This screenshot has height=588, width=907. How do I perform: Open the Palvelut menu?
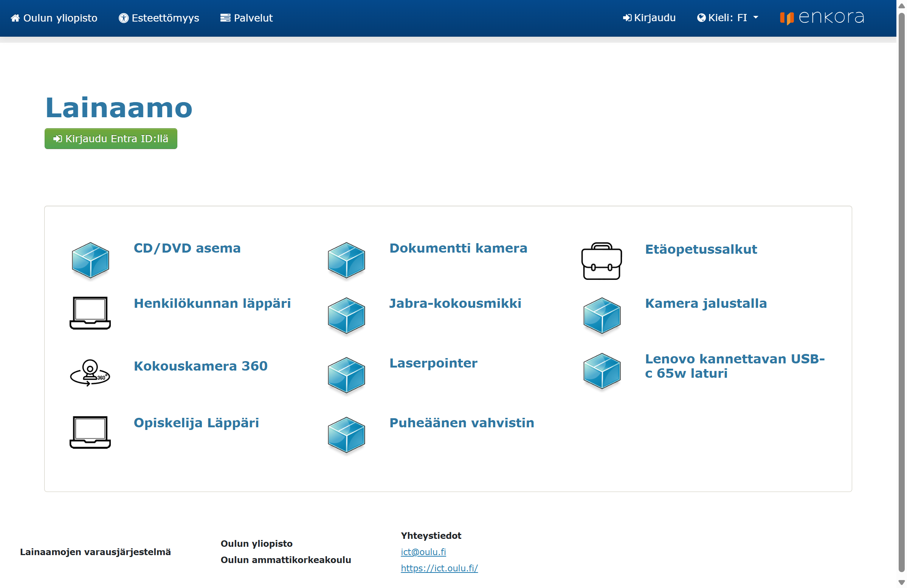(x=246, y=18)
